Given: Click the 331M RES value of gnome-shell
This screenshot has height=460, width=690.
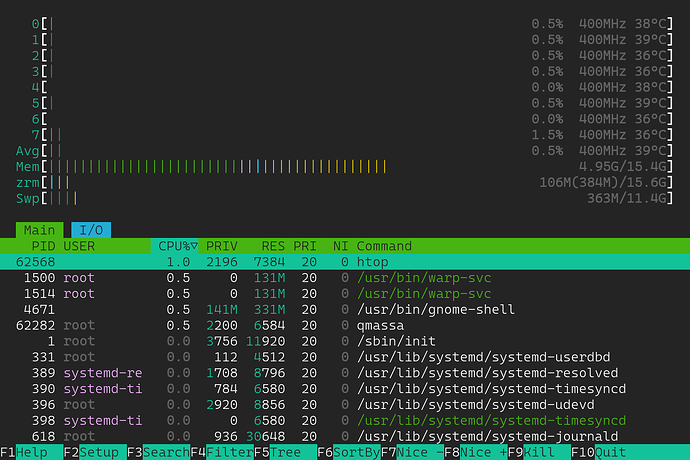Looking at the screenshot, I should (x=269, y=309).
